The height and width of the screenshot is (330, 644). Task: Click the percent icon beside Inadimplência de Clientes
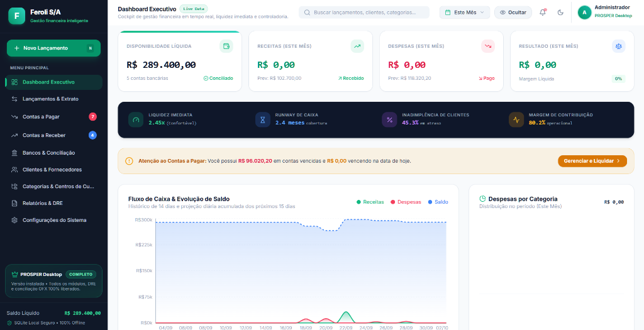tap(389, 120)
